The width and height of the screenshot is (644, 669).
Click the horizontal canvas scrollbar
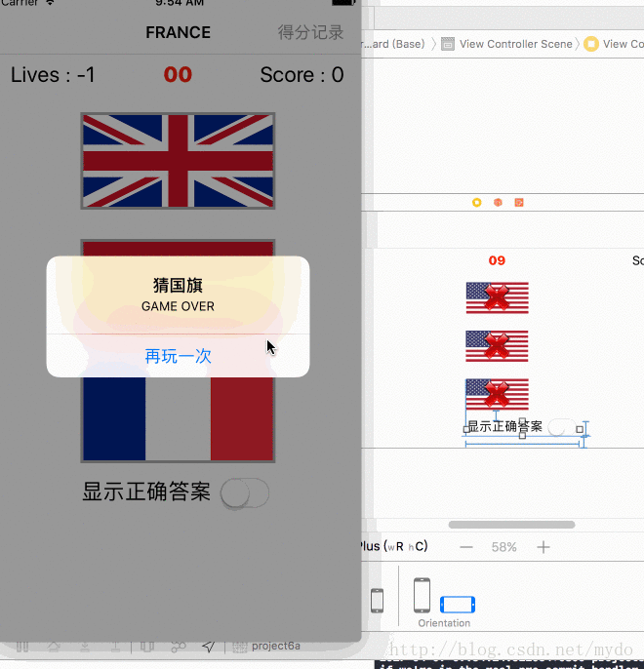click(x=511, y=525)
